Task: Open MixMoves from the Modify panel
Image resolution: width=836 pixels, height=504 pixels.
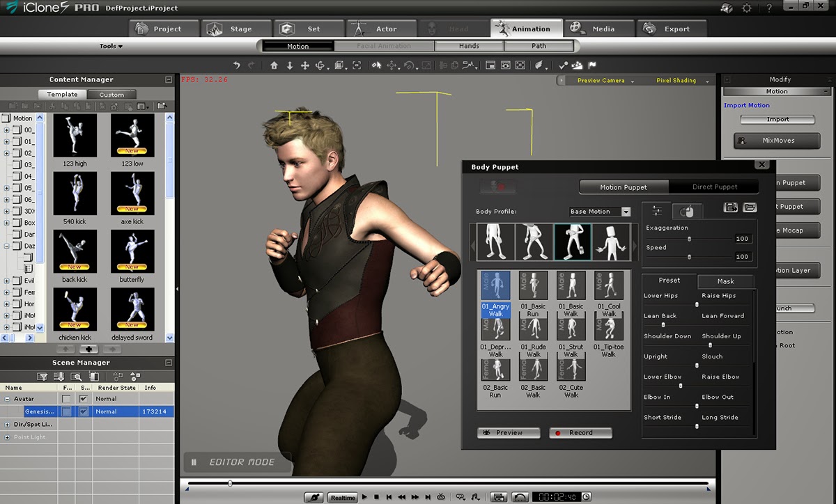Action: pyautogui.click(x=777, y=140)
